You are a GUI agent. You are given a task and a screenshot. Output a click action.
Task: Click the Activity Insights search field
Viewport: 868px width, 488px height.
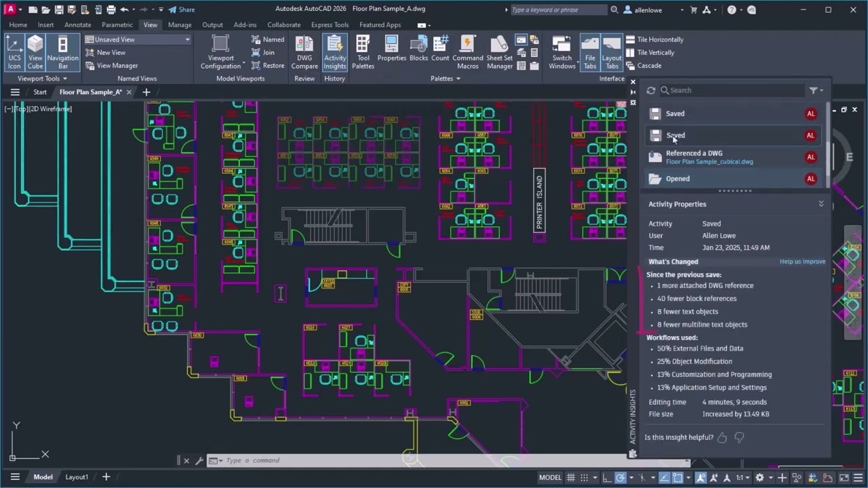click(732, 90)
